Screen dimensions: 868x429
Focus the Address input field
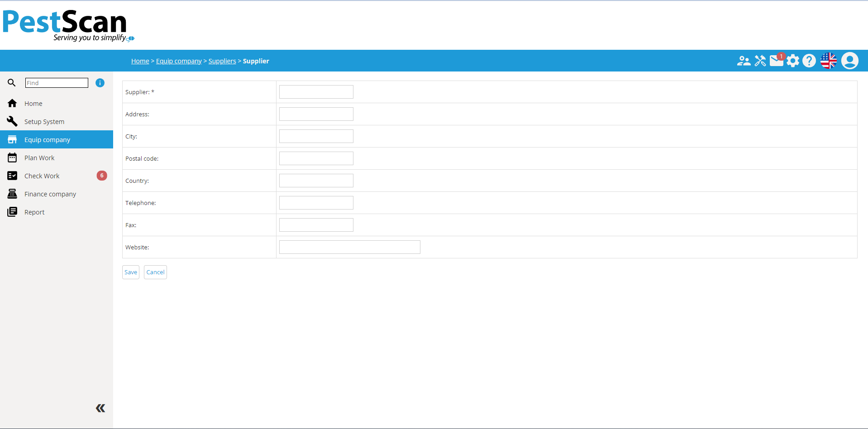click(316, 114)
